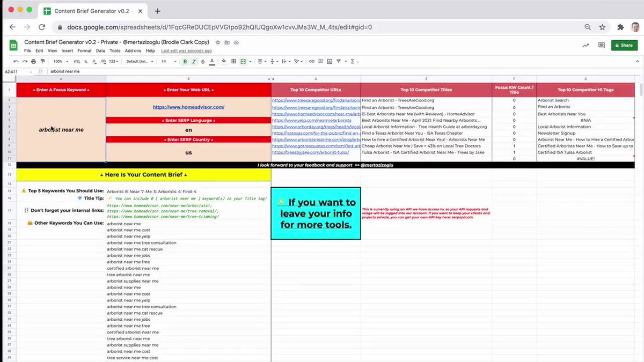View the cloud document status icon
This screenshot has width=644, height=362.
tap(236, 42)
